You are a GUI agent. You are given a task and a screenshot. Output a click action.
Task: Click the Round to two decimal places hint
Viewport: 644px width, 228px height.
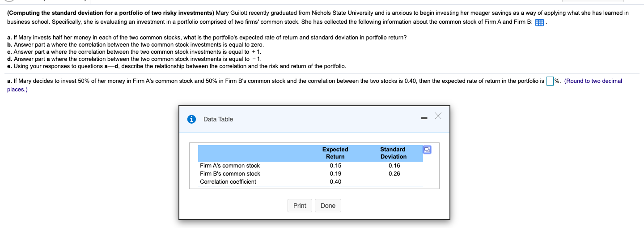tap(314, 85)
